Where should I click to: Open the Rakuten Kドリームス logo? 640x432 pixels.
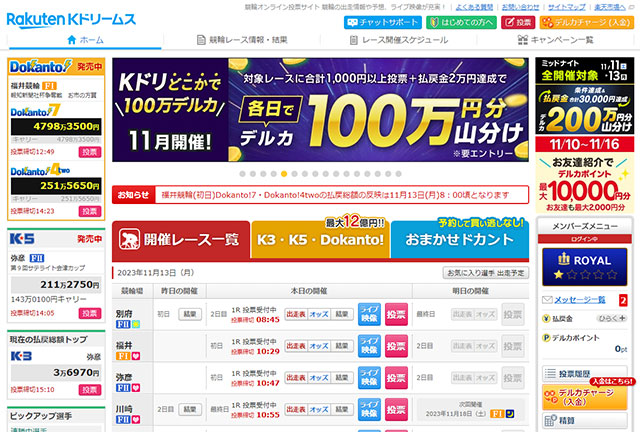[71, 20]
